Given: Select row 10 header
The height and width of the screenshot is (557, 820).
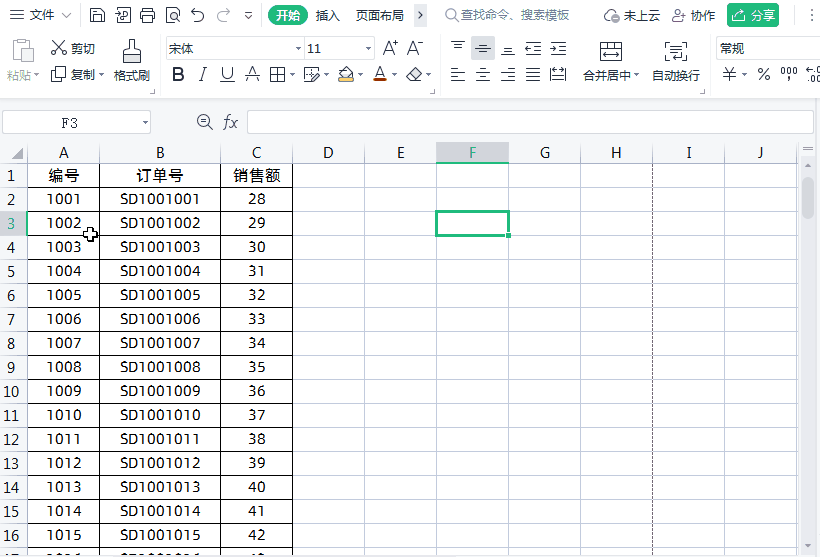Looking at the screenshot, I should click(13, 391).
